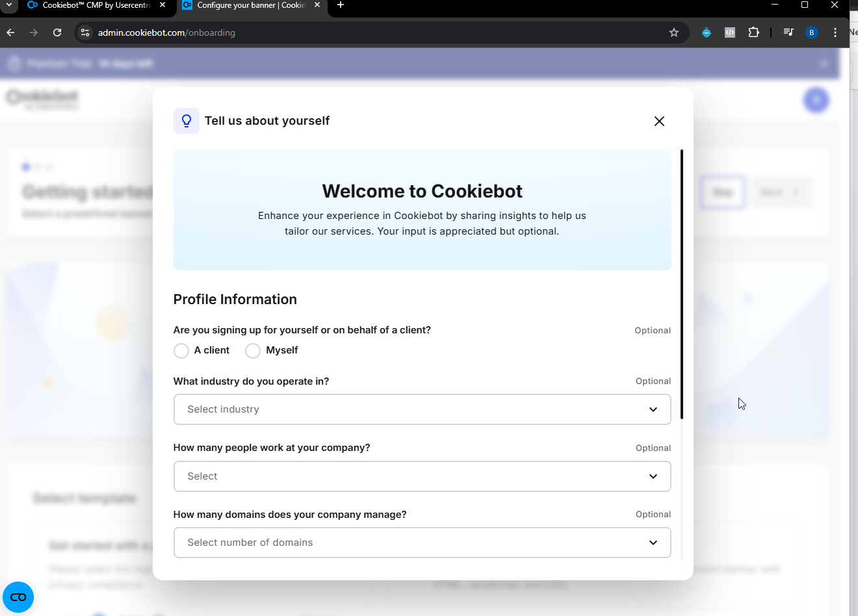858x616 pixels.
Task: Click the blurred account avatar on page
Action: point(816,100)
